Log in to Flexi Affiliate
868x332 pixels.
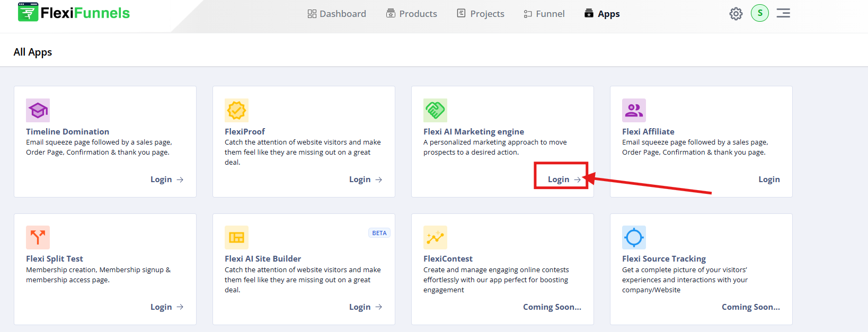pos(769,180)
